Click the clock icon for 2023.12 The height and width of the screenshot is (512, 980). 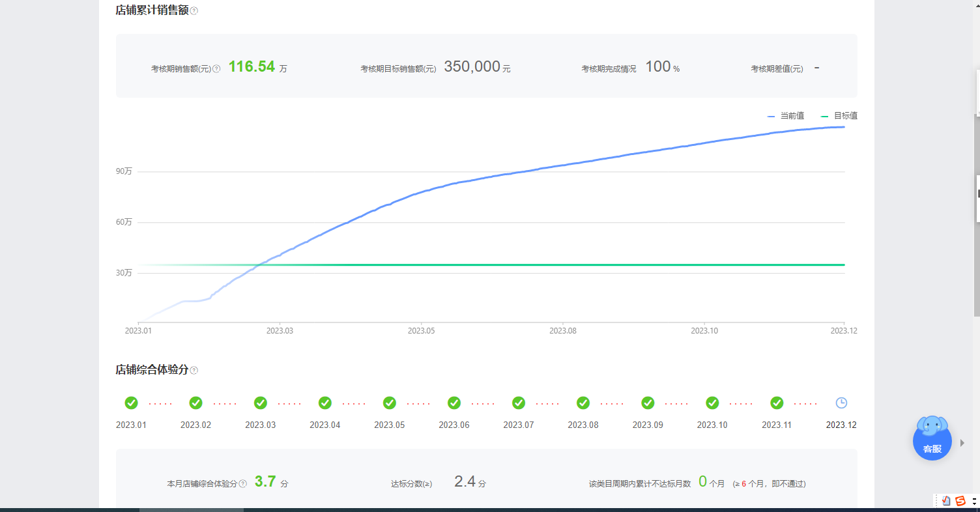[x=841, y=403]
